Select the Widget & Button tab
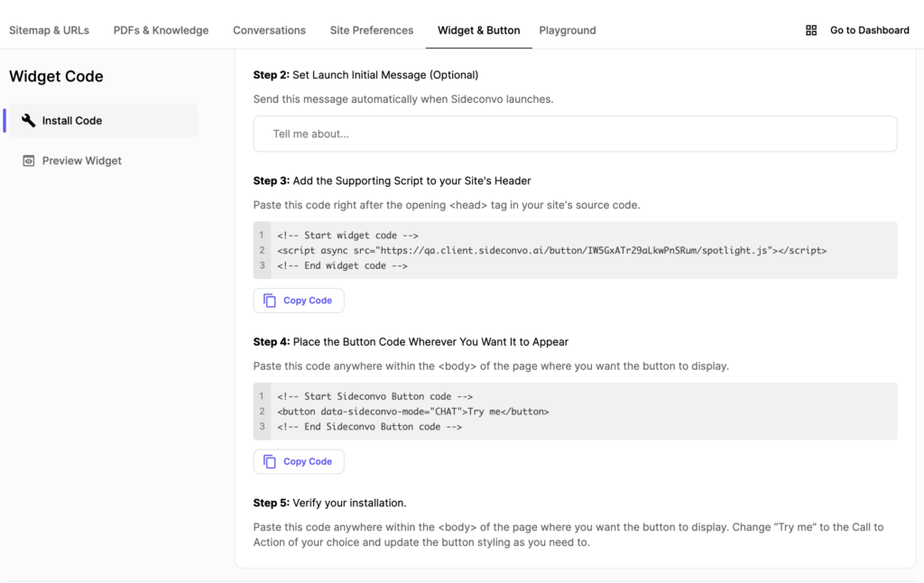The height and width of the screenshot is (583, 924). 478,31
